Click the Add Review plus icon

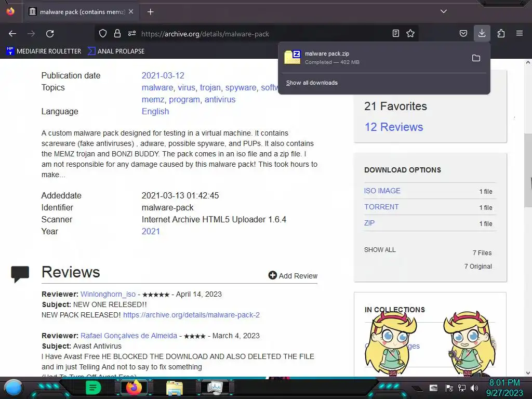tap(272, 275)
